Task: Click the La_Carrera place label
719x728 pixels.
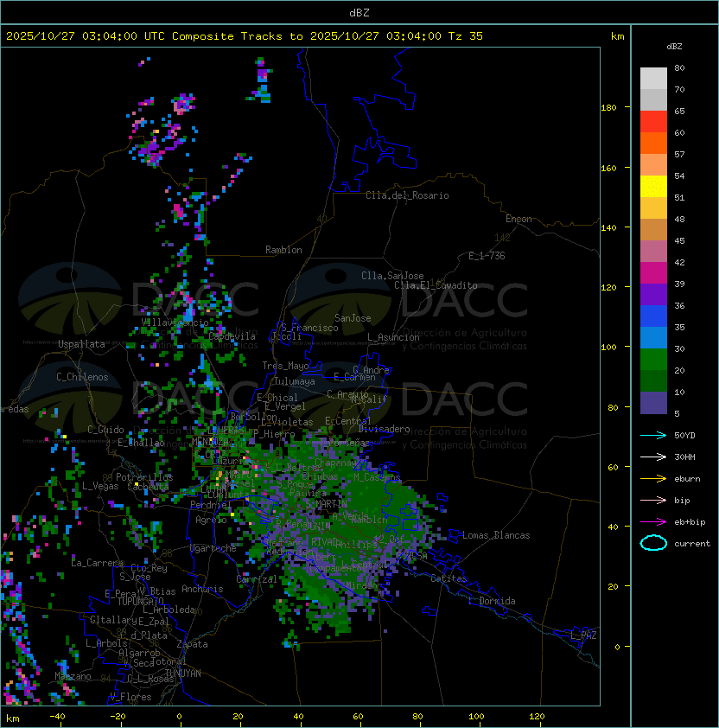Action: click(x=98, y=563)
